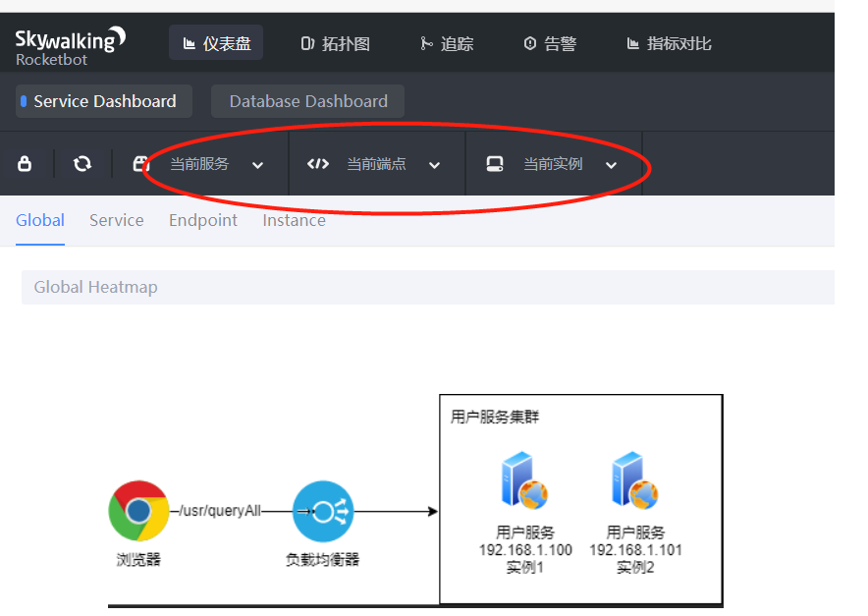Screen dimensions: 868x616
Task: Open the 追踪 trace menu
Action: coord(447,43)
